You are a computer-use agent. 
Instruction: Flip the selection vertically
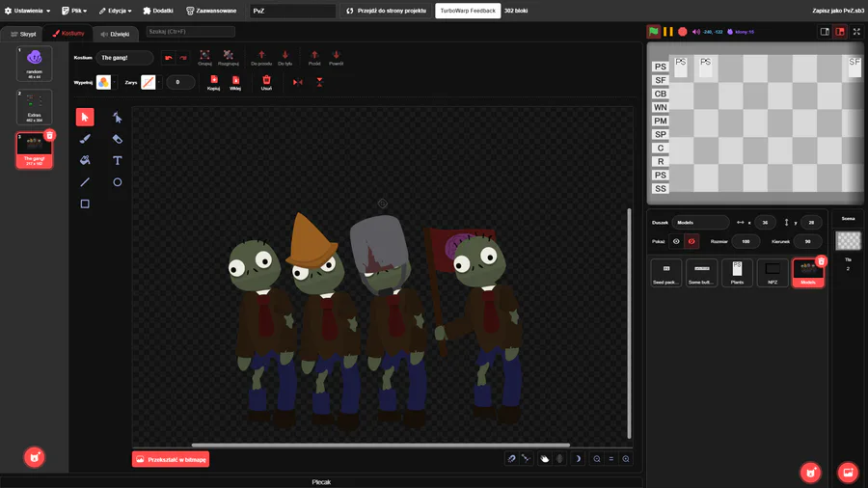point(319,82)
